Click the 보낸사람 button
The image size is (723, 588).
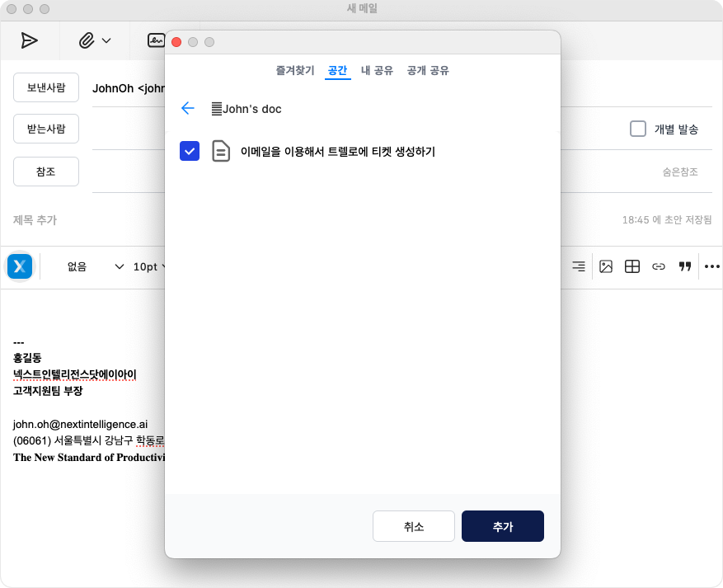click(x=46, y=87)
